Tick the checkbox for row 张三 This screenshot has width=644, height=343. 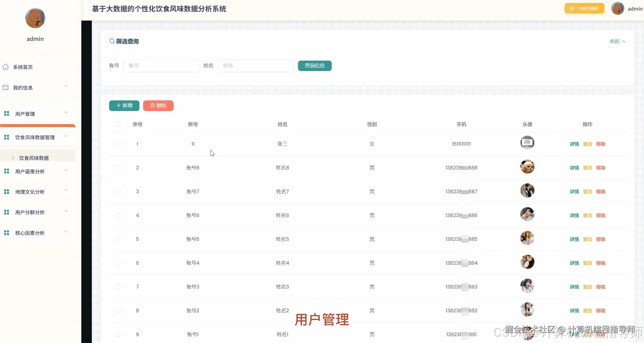click(x=118, y=144)
